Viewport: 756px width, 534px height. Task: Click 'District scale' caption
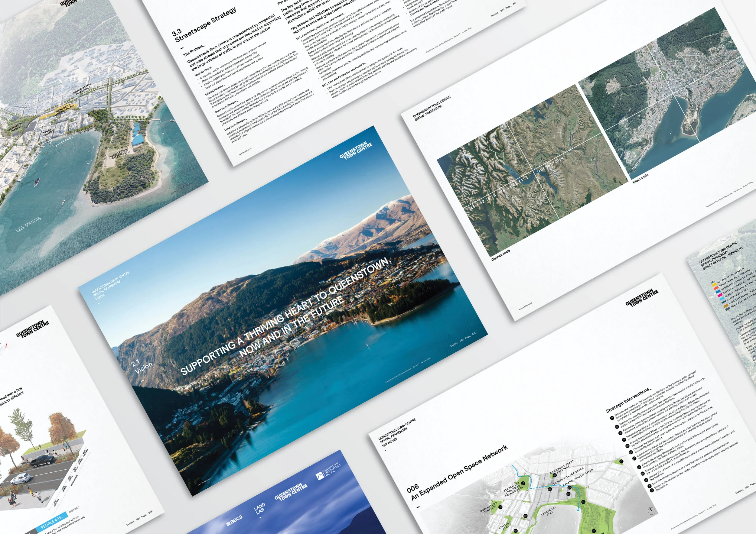(x=500, y=255)
